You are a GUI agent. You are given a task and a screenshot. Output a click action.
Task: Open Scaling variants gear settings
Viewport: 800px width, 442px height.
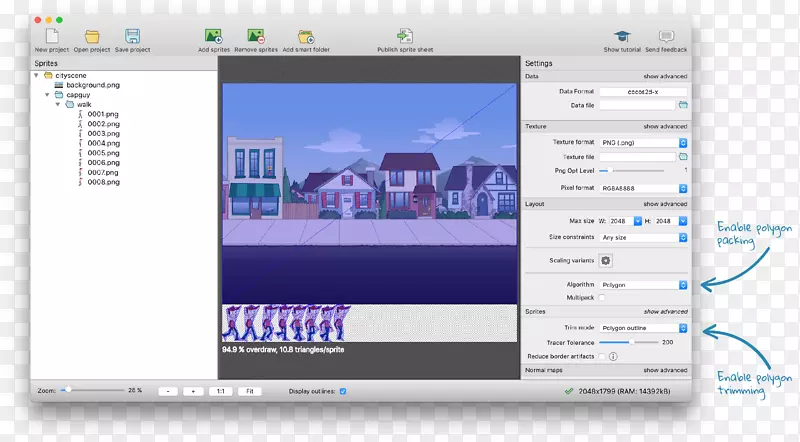click(605, 261)
